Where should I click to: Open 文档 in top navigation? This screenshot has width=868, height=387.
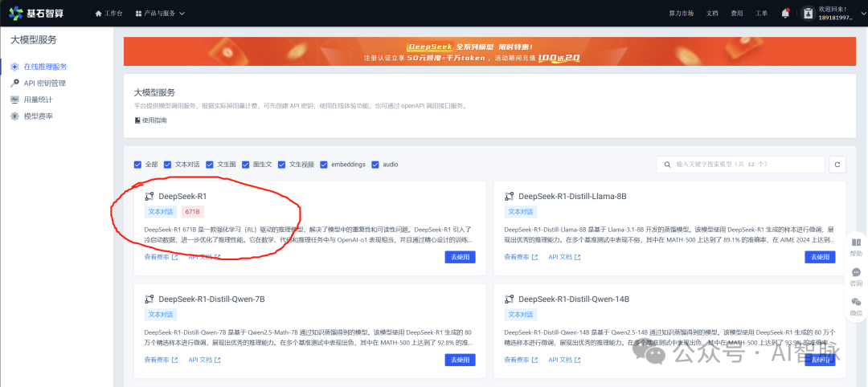point(712,14)
